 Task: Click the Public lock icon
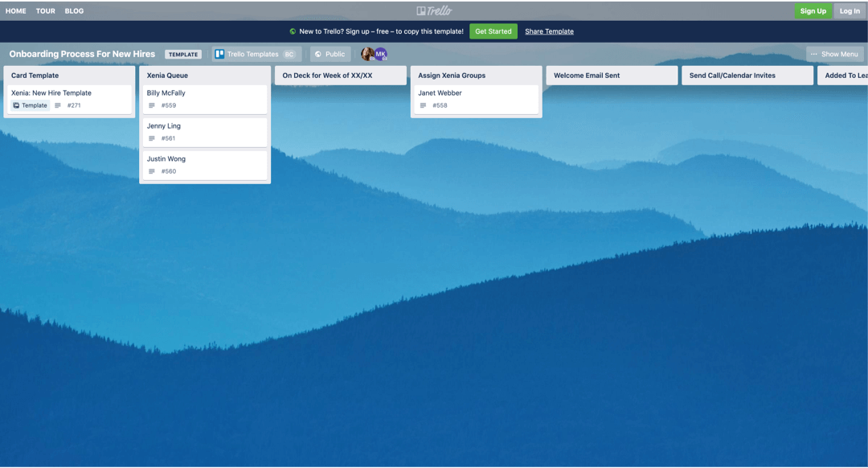[x=319, y=54]
